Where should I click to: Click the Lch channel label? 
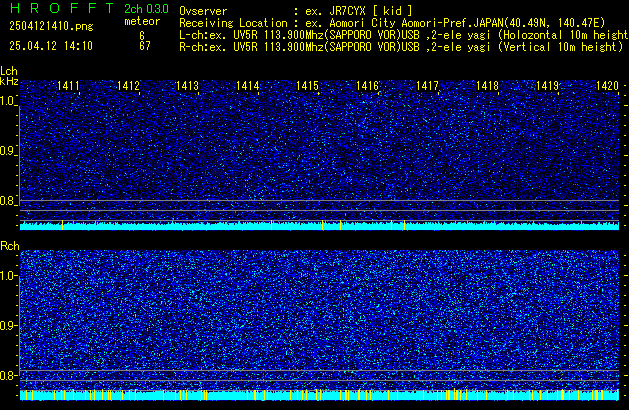click(x=9, y=71)
